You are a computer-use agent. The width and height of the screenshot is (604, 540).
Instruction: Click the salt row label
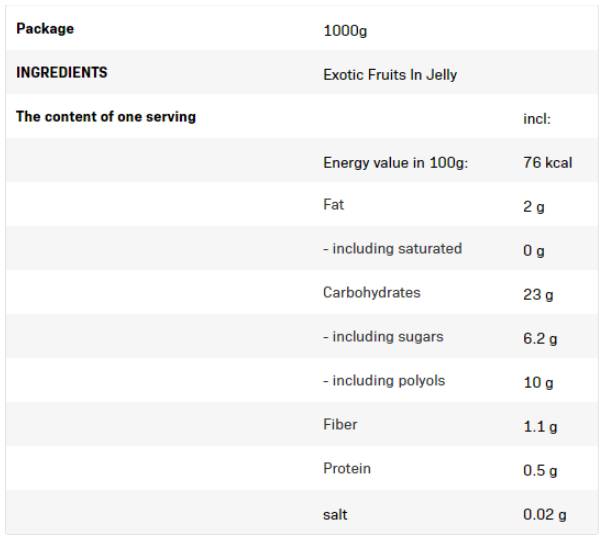pyautogui.click(x=337, y=513)
